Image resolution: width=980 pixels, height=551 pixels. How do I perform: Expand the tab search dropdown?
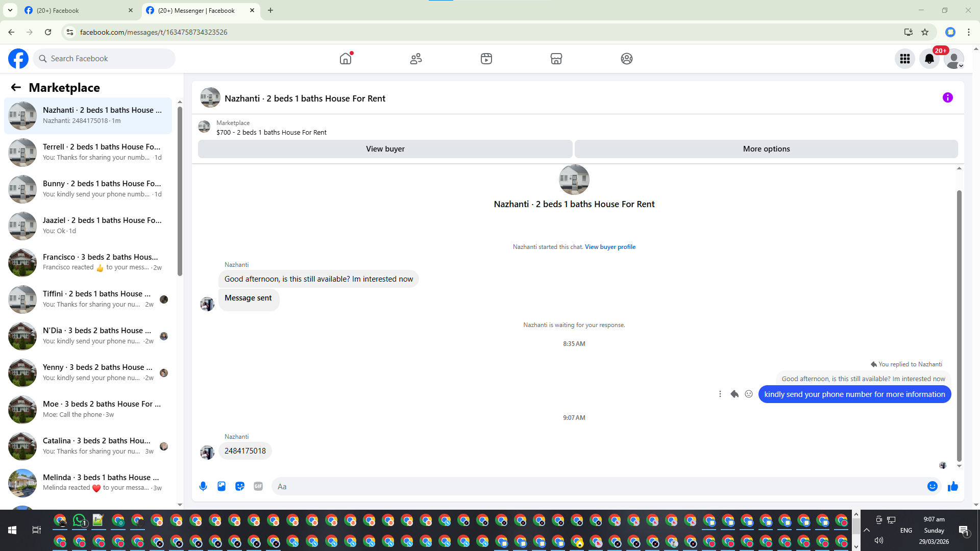point(10,10)
